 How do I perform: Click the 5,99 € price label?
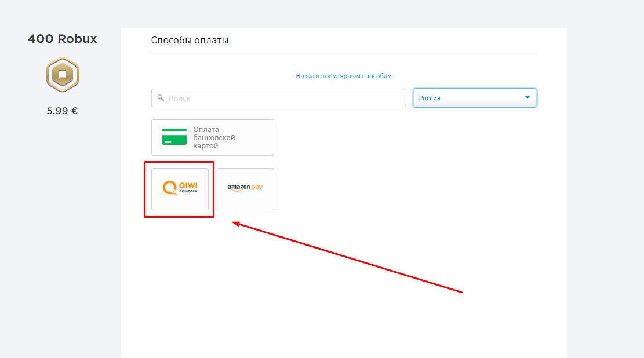[63, 111]
